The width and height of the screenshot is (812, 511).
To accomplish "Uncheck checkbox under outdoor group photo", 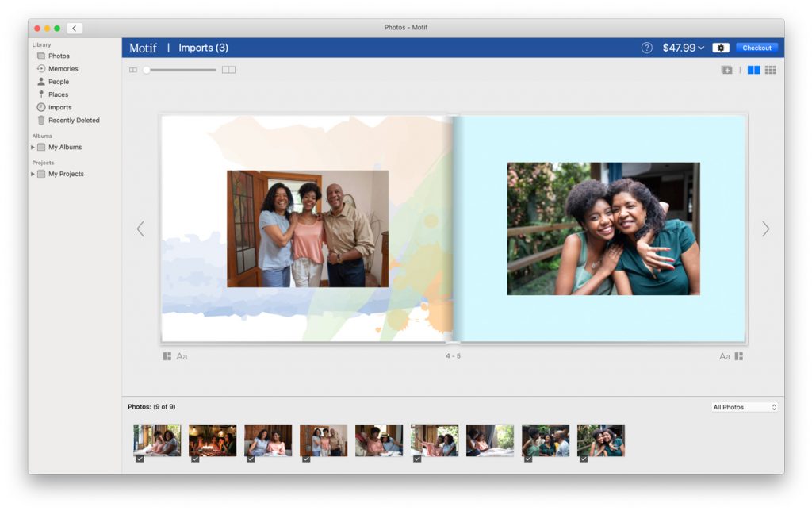I will pyautogui.click(x=527, y=459).
